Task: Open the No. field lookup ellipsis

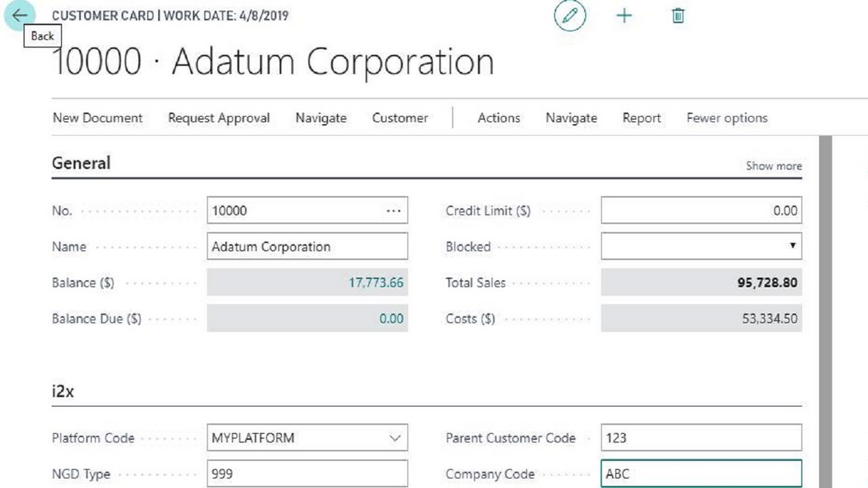Action: point(392,211)
